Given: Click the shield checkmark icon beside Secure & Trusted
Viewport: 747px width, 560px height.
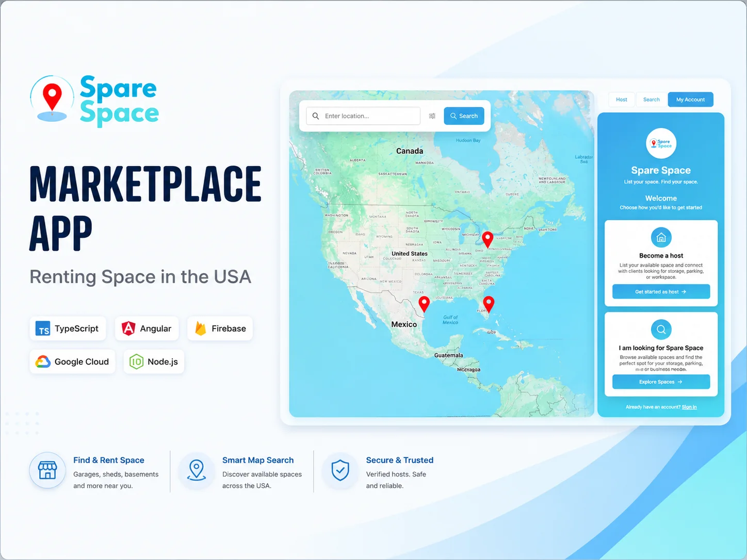Looking at the screenshot, I should tap(340, 470).
